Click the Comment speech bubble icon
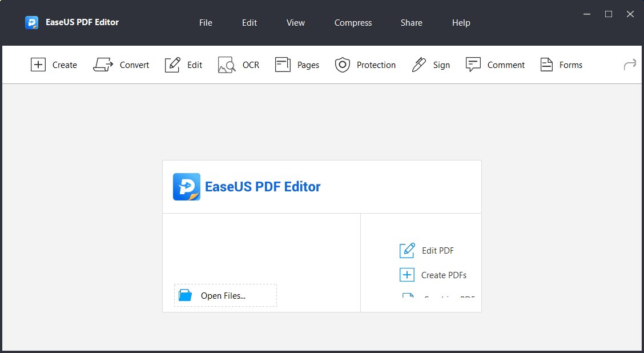Screen dimensions: 644x353 tap(473, 65)
